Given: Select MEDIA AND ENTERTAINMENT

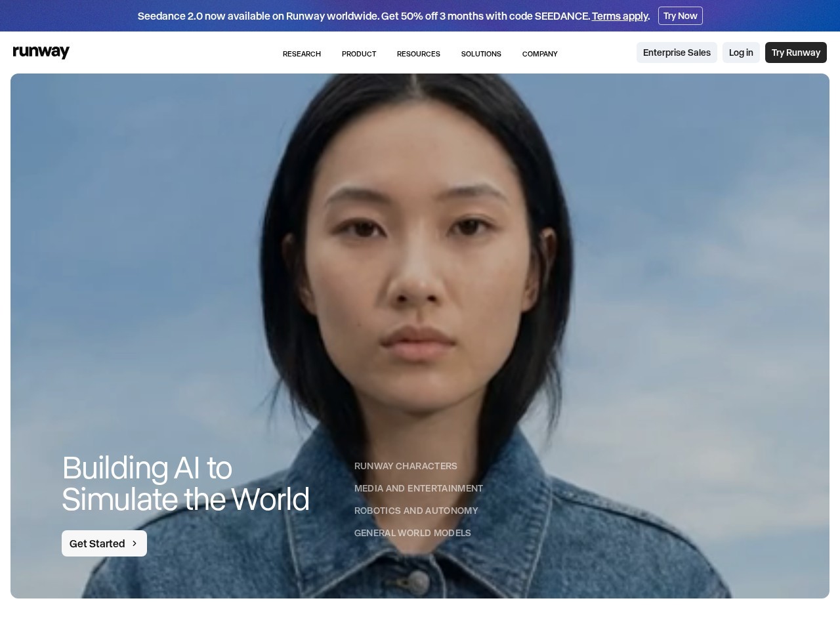Looking at the screenshot, I should click(419, 488).
